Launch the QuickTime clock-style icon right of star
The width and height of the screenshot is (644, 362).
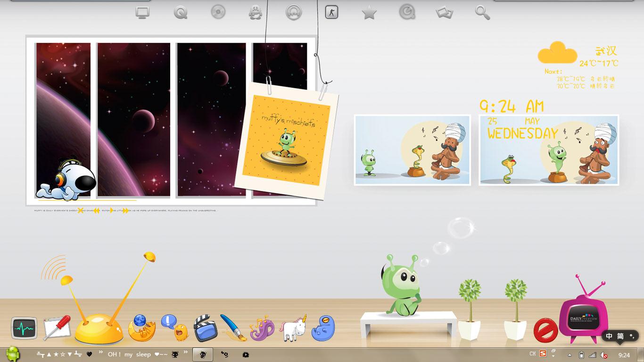pyautogui.click(x=407, y=12)
